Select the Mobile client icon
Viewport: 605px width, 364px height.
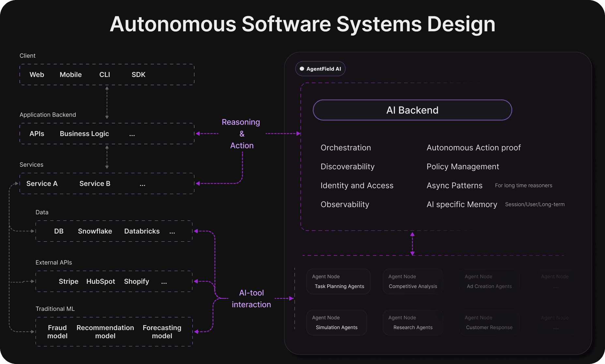[70, 74]
